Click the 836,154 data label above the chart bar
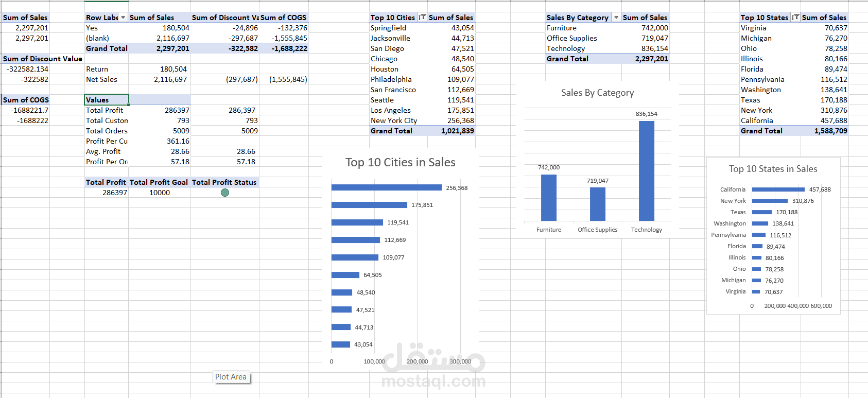The width and height of the screenshot is (868, 398). point(647,114)
